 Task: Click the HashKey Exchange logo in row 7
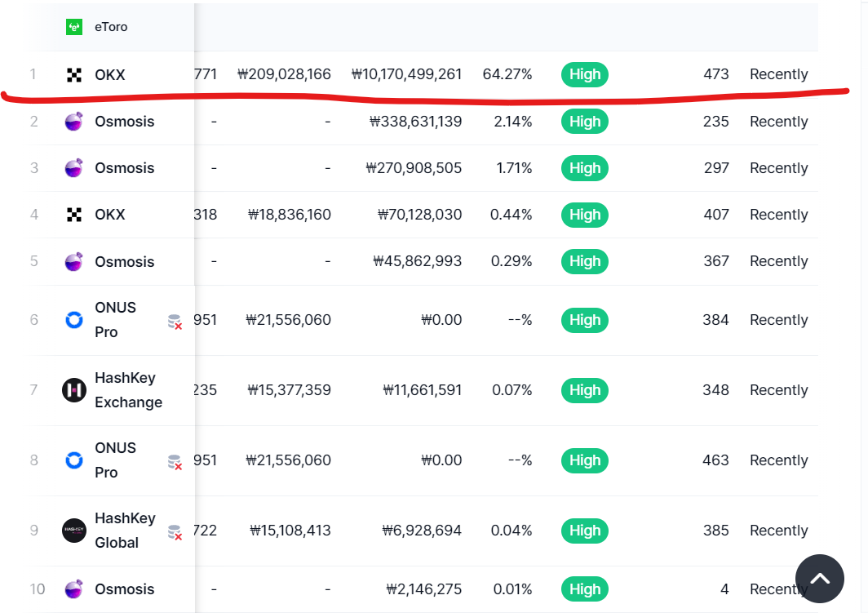point(74,390)
